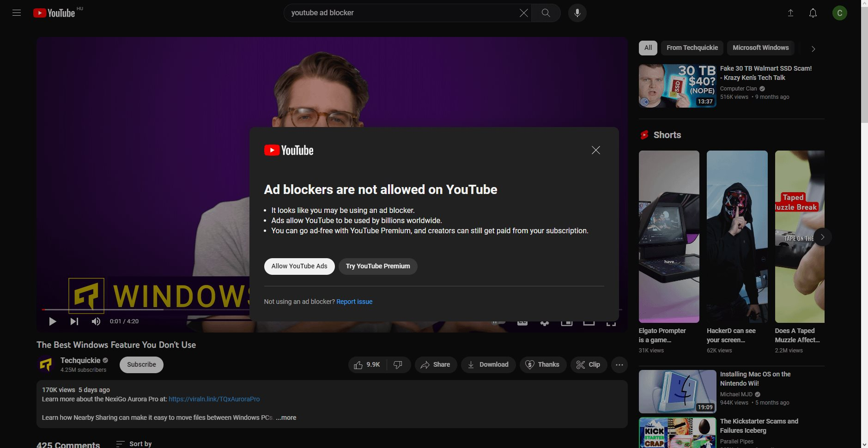Open the HackerD can see your screen short
Screen dimensions: 868x448
pos(737,236)
